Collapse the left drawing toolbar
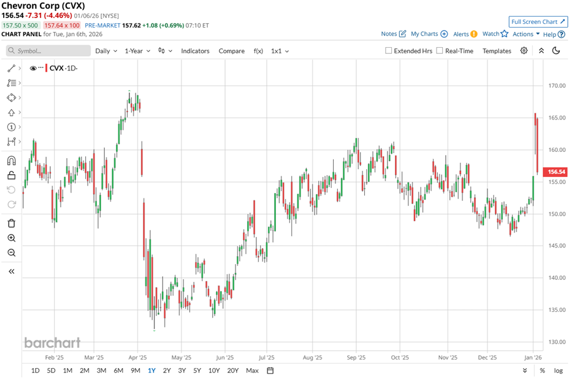 (11, 271)
